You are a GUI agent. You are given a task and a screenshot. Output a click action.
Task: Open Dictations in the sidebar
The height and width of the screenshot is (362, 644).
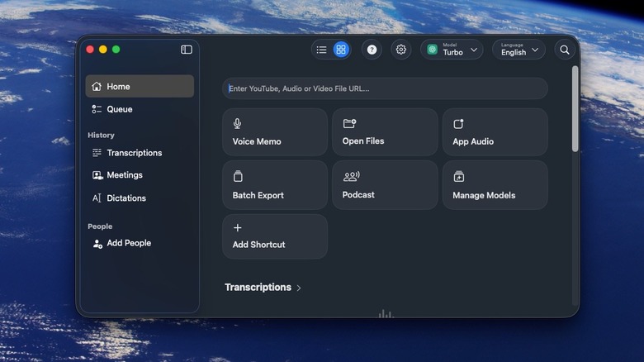pos(140,198)
